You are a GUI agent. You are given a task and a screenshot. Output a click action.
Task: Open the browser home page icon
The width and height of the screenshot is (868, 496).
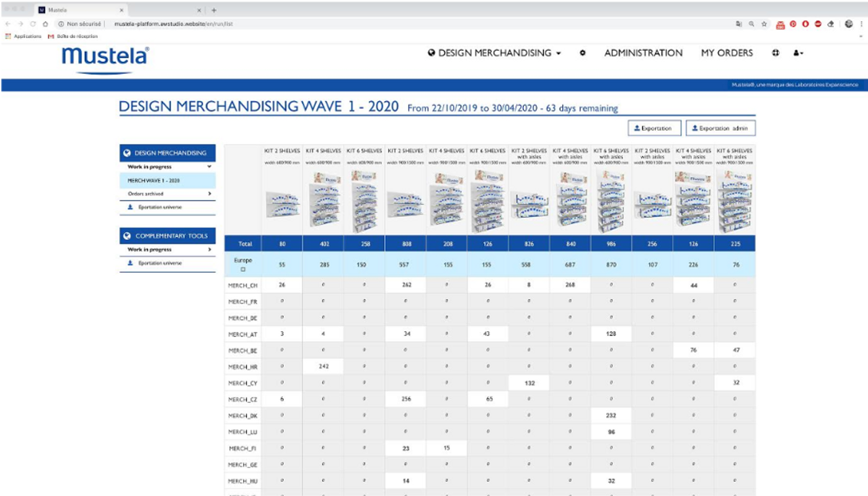(x=45, y=24)
